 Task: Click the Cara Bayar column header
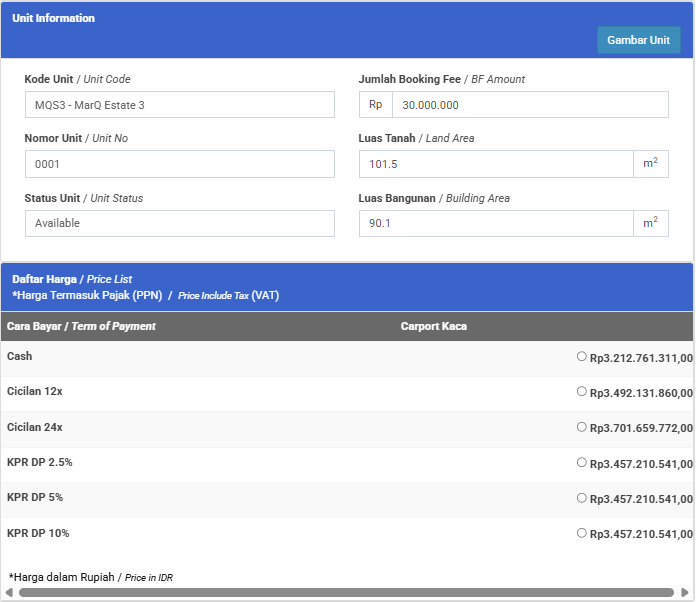pos(81,326)
